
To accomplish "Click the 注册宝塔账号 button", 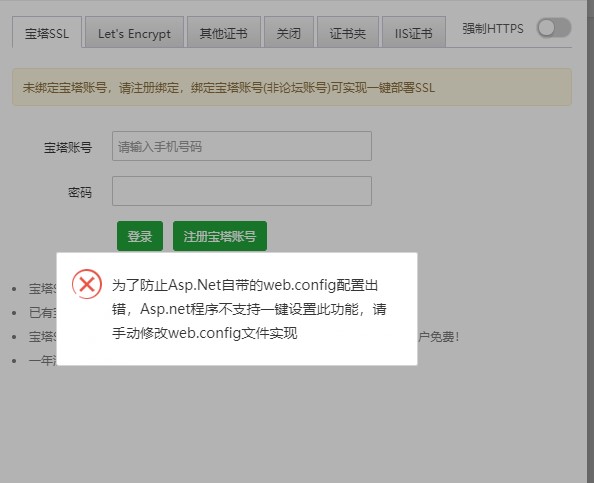I will [x=220, y=236].
